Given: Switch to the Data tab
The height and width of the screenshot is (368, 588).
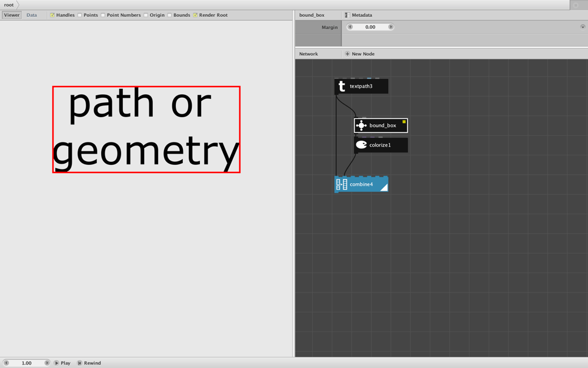Looking at the screenshot, I should pyautogui.click(x=32, y=15).
